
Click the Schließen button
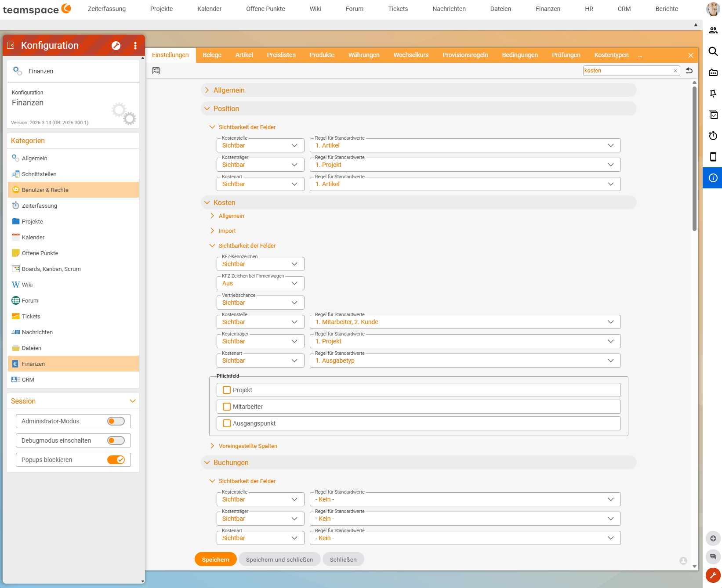coord(343,559)
